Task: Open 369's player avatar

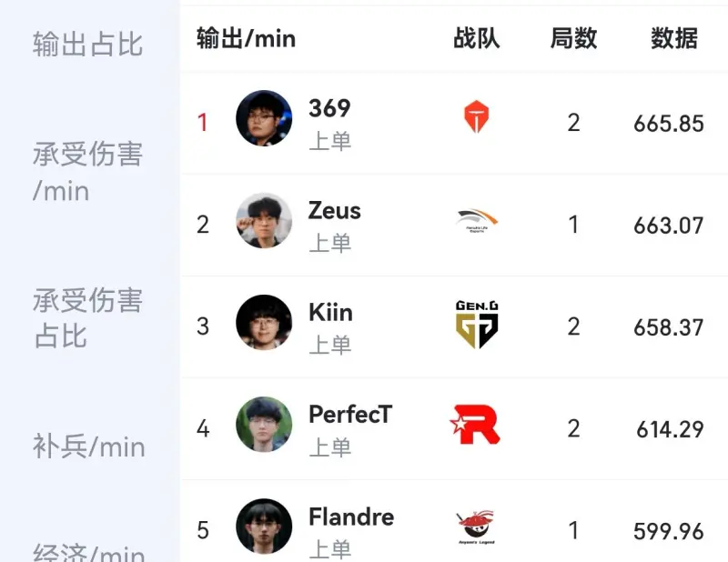Action: pyautogui.click(x=264, y=118)
